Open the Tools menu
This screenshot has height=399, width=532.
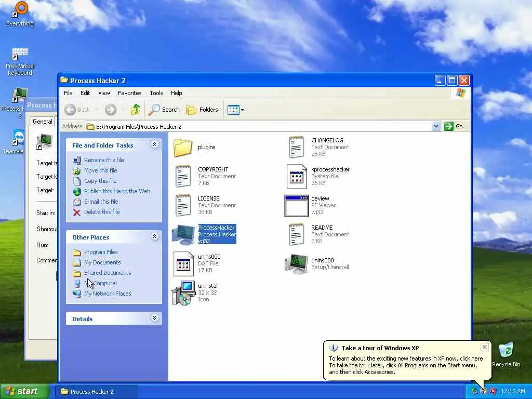coord(156,93)
